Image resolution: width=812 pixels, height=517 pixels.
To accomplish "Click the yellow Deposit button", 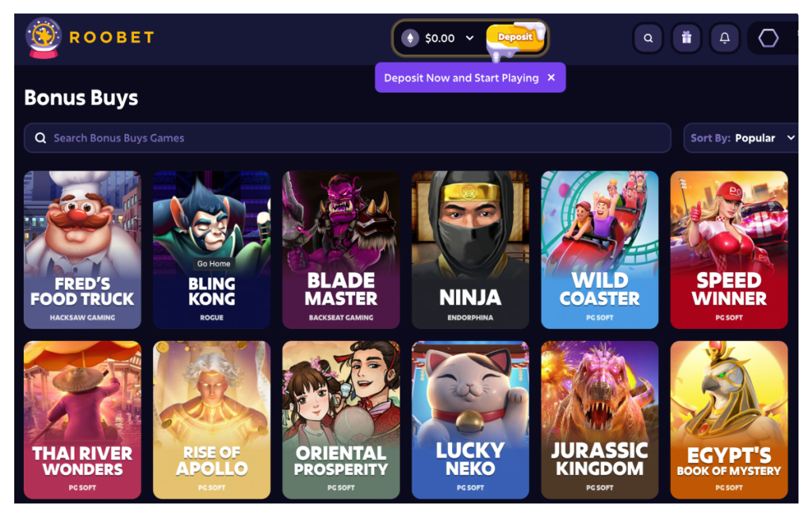I will [515, 37].
